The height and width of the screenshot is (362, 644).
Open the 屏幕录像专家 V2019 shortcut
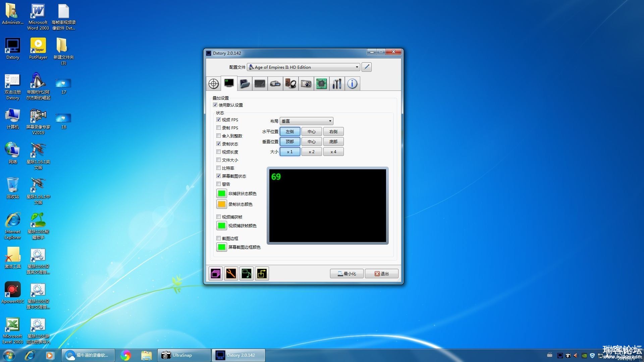coord(38,121)
